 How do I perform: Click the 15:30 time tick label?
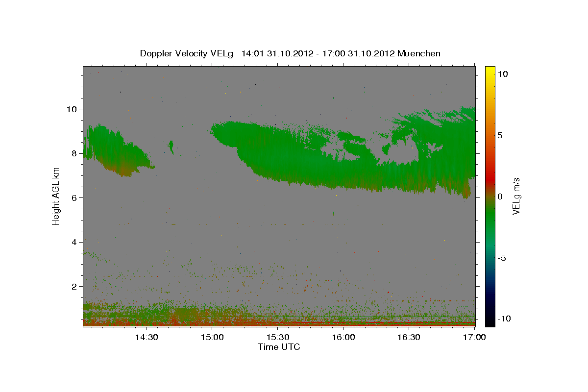click(278, 337)
